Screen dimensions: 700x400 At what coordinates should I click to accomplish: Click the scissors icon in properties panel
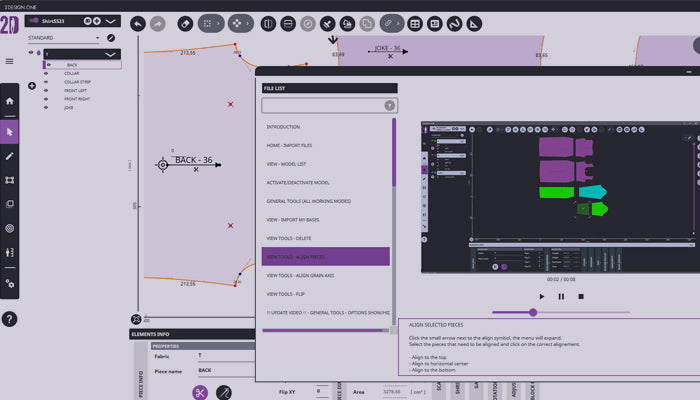(200, 393)
